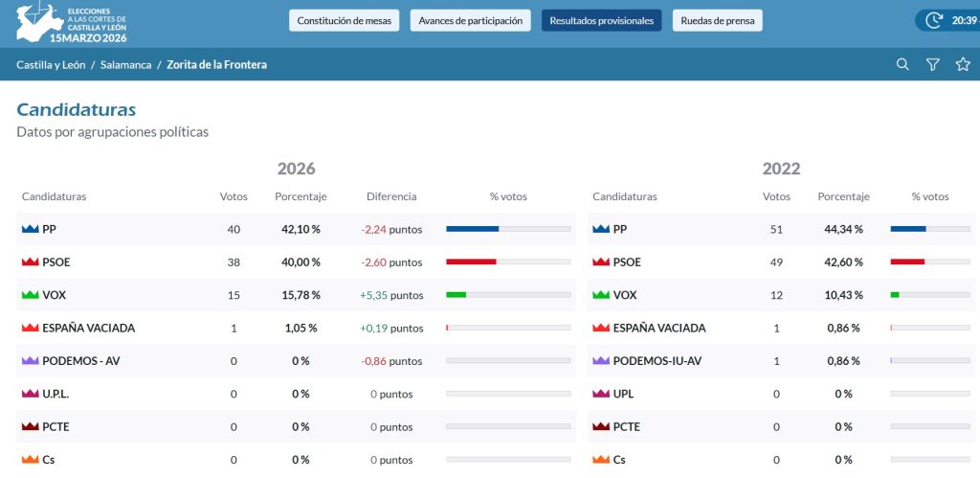Image resolution: width=980 pixels, height=478 pixels.
Task: Go to Castilla y León breadcrumb
Action: (51, 64)
